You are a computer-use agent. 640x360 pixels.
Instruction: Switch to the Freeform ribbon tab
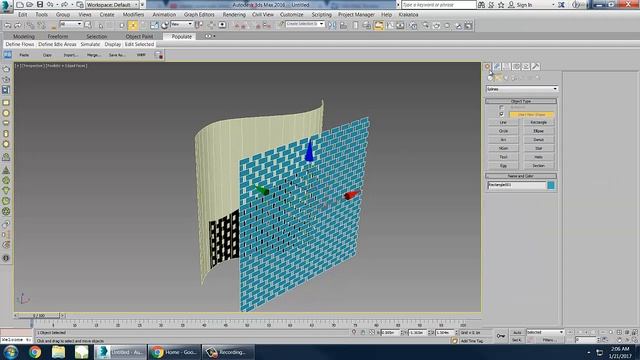pos(58,36)
